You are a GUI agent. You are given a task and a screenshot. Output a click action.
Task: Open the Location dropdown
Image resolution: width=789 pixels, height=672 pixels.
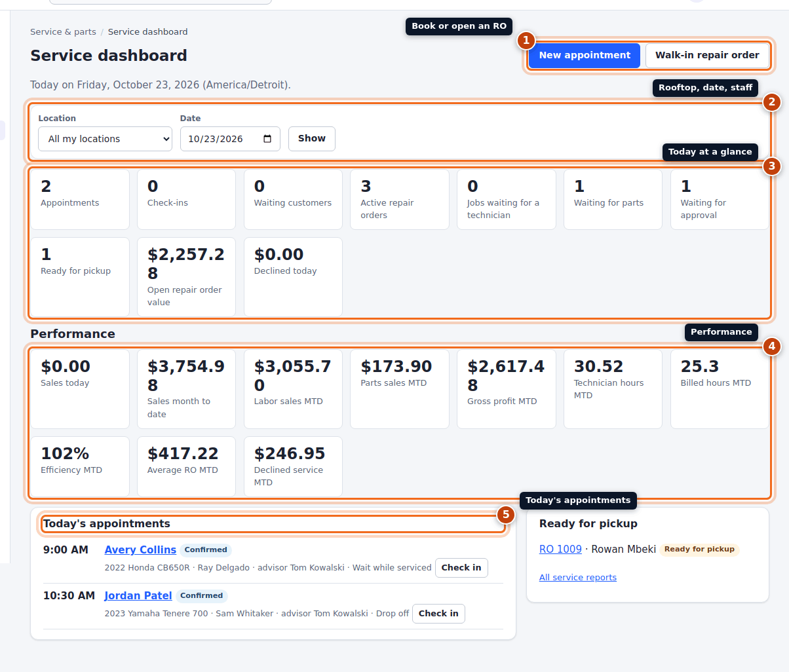[105, 139]
